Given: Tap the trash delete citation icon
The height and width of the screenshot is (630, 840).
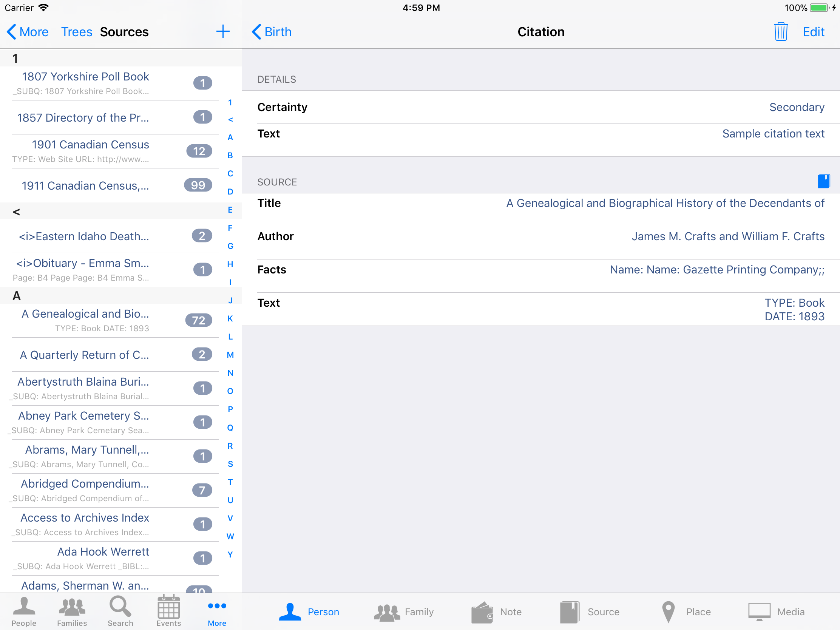Looking at the screenshot, I should pos(780,32).
